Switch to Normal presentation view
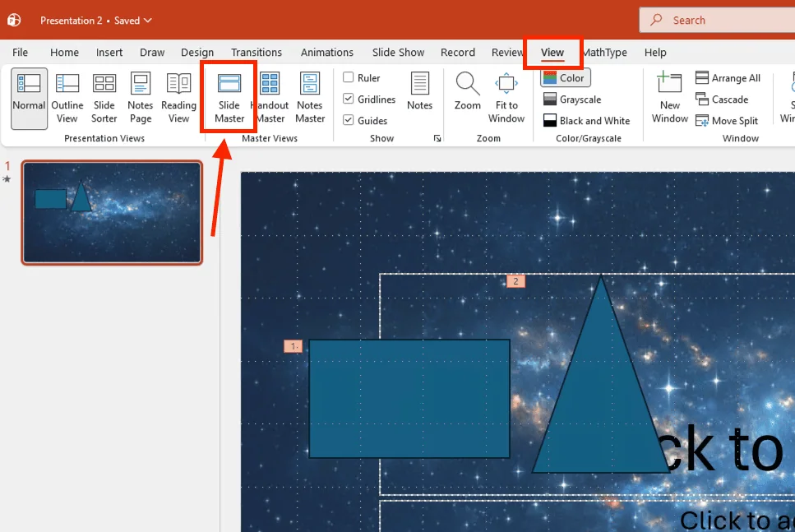795x532 pixels. (29, 99)
